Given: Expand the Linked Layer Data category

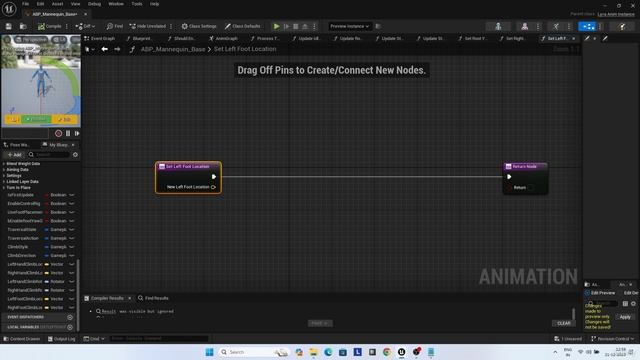Looking at the screenshot, I should click(4, 182).
